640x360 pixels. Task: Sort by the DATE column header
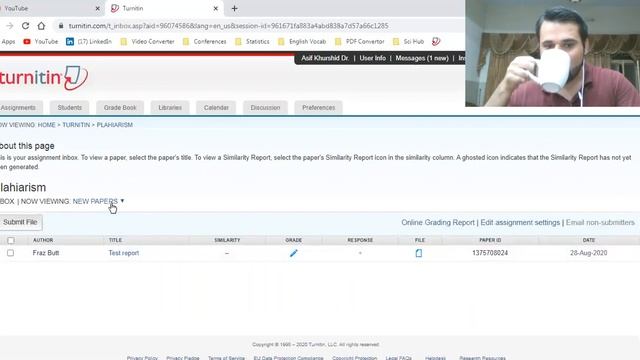(x=589, y=240)
